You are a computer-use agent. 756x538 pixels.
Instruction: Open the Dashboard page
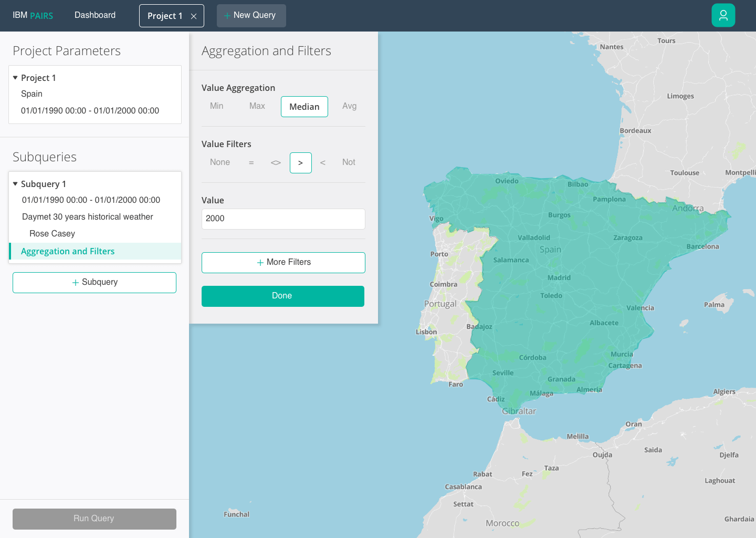coord(95,15)
